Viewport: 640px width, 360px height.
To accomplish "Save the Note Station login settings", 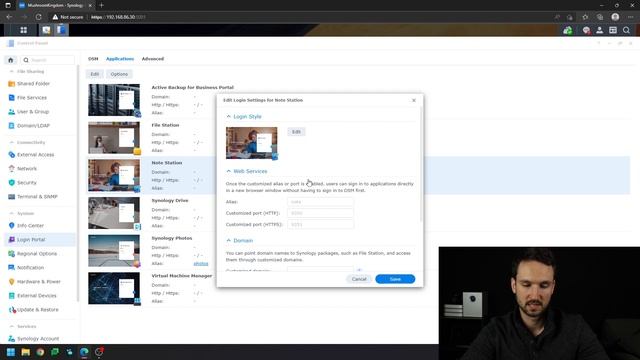I will (x=395, y=279).
